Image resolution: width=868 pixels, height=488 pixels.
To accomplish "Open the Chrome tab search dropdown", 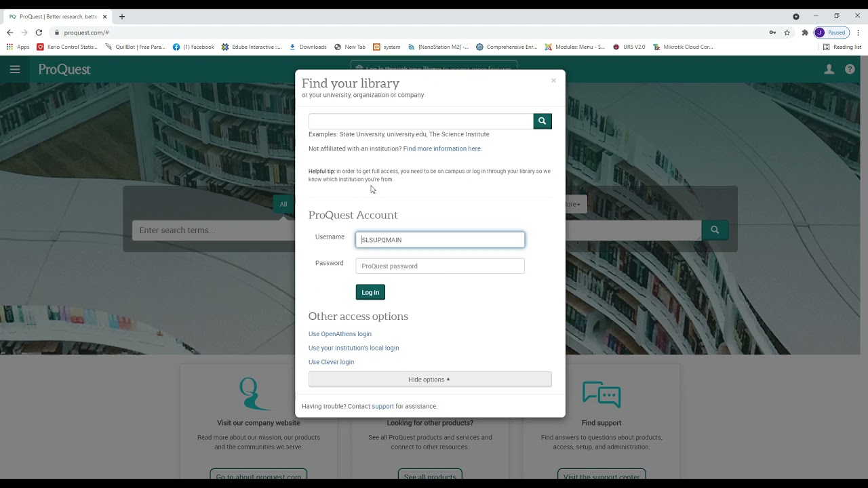I will click(x=796, y=16).
